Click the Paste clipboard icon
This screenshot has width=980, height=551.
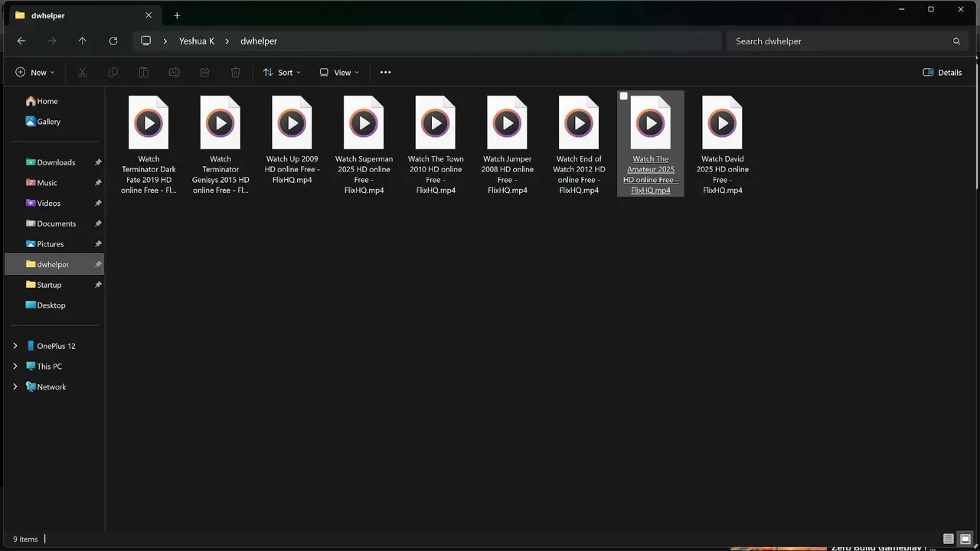click(143, 72)
